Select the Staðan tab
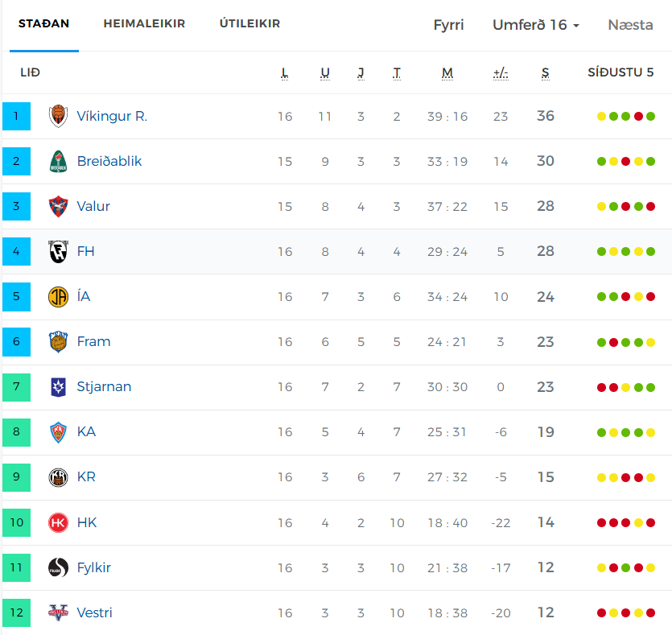 coord(43,23)
